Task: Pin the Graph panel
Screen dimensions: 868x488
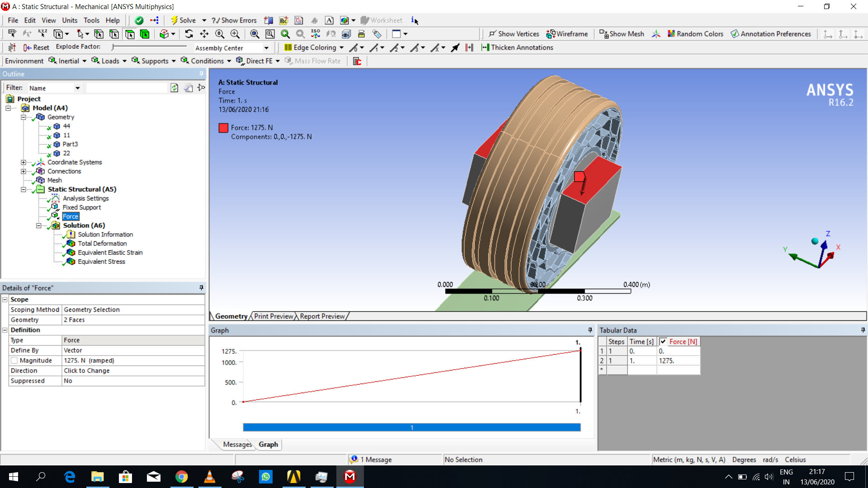Action: 590,330
